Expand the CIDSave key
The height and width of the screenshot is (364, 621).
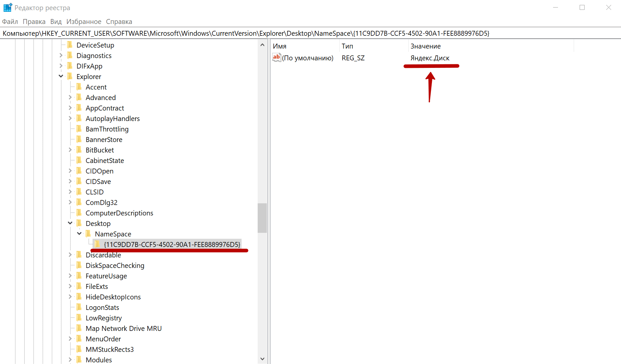[x=70, y=181]
